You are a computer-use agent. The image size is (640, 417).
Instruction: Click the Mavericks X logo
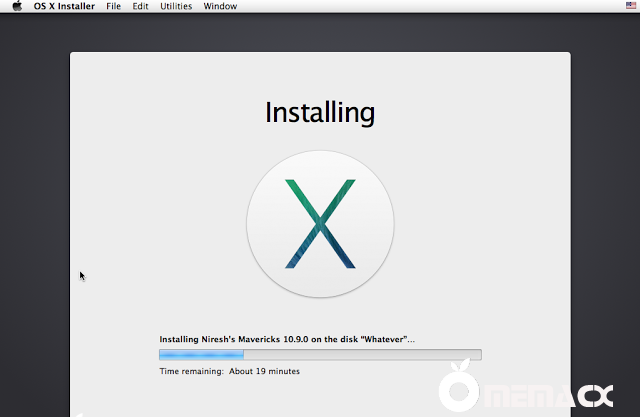coord(320,224)
